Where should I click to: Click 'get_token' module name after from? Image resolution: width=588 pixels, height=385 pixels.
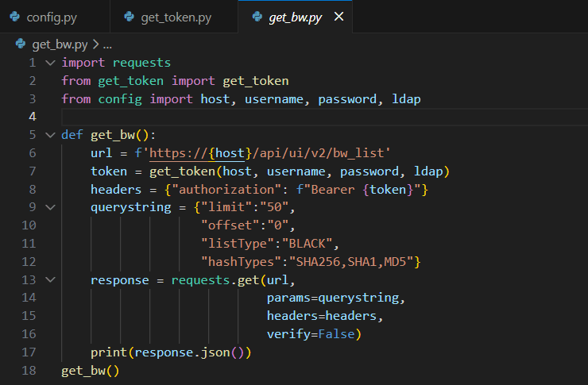tap(130, 81)
